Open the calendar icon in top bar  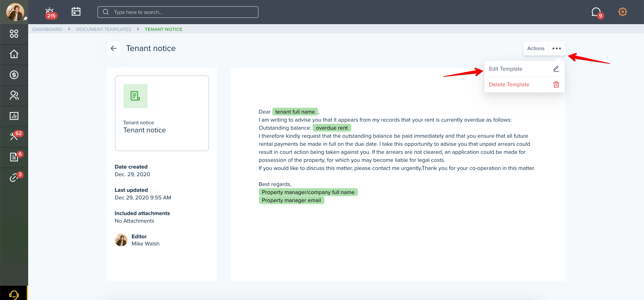coord(76,11)
